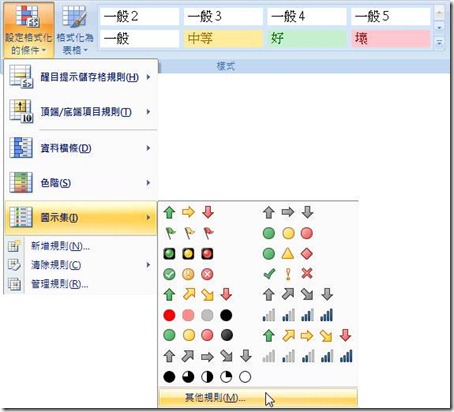Image resolution: width=454 pixels, height=412 pixels.
Task: Select 3 circled symbols icon set
Action: pos(189,274)
